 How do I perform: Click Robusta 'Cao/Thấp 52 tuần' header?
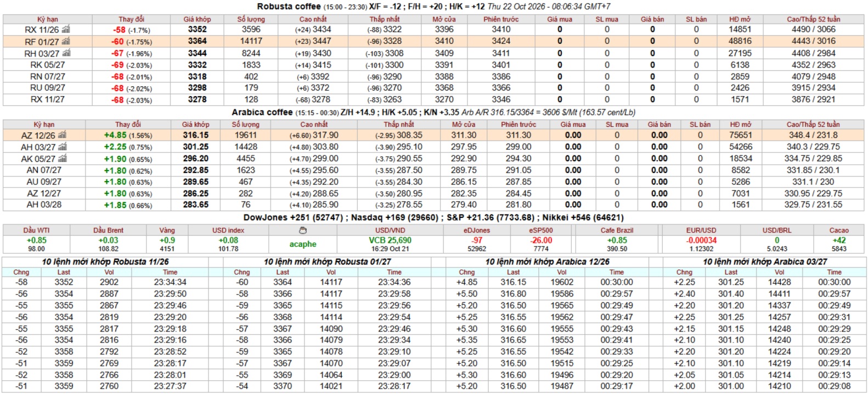[x=813, y=19]
